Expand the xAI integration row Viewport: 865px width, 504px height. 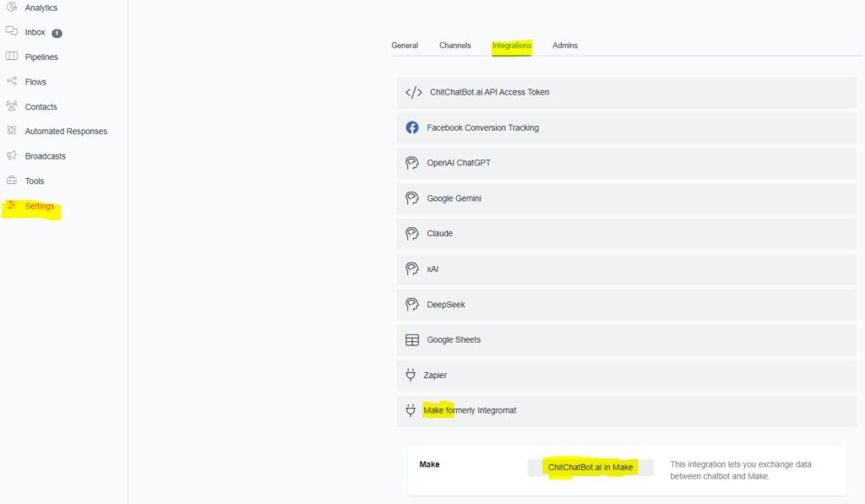point(626,269)
